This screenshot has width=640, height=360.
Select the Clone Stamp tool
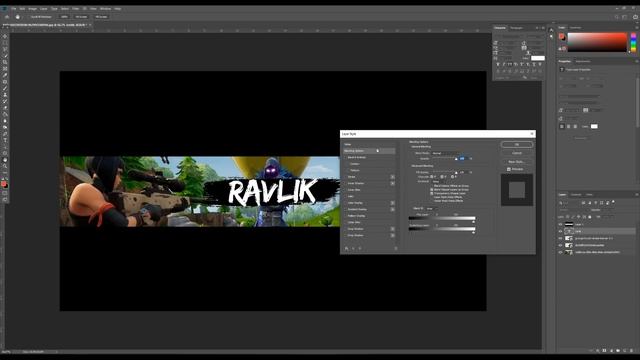coord(5,95)
